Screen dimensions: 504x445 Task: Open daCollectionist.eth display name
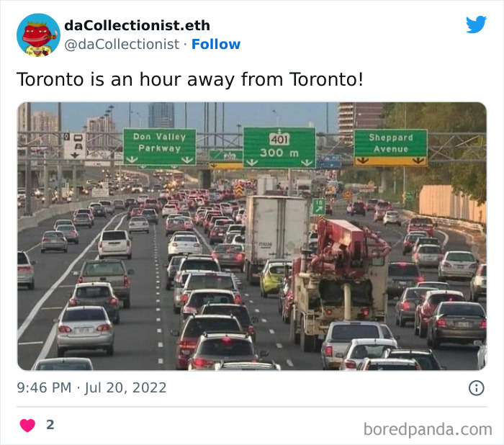138,25
